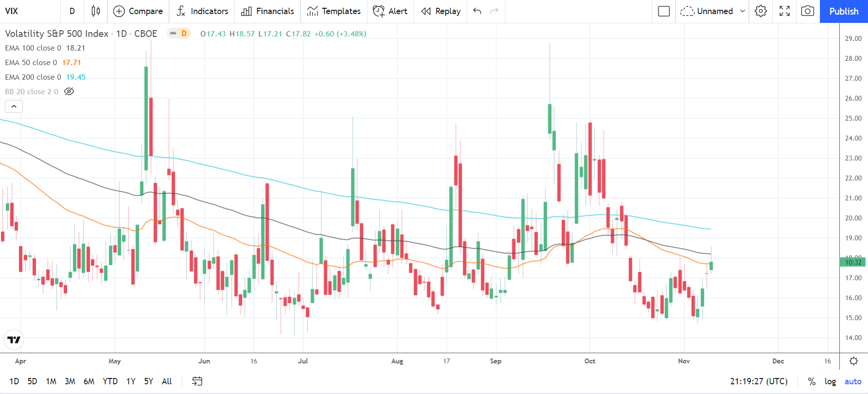This screenshot has width=868, height=394.
Task: Toggle the log scale
Action: [830, 381]
